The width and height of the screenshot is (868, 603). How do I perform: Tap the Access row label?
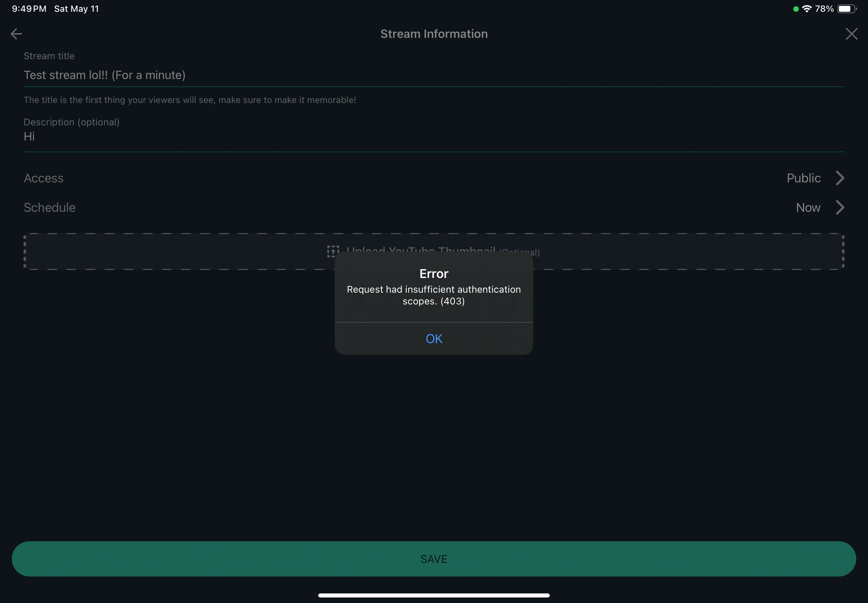coord(43,178)
